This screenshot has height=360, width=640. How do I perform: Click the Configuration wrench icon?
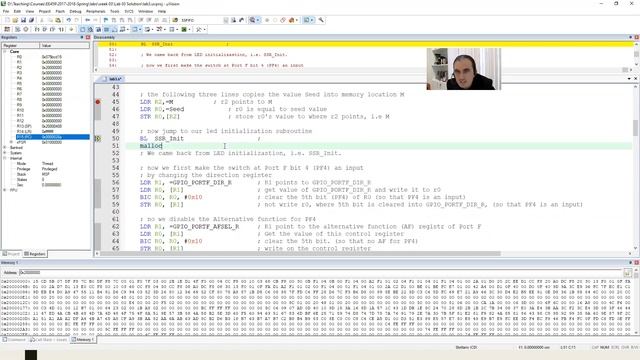[321, 20]
